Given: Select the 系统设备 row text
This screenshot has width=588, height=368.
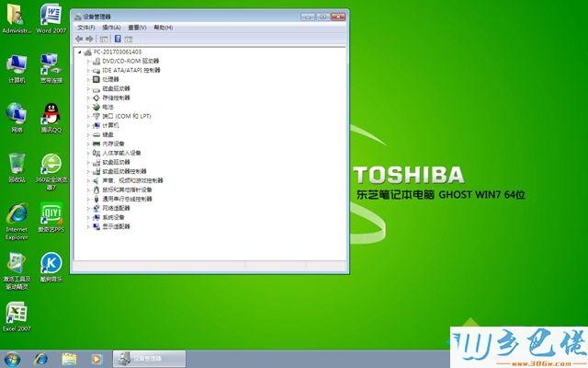Looking at the screenshot, I should [113, 217].
